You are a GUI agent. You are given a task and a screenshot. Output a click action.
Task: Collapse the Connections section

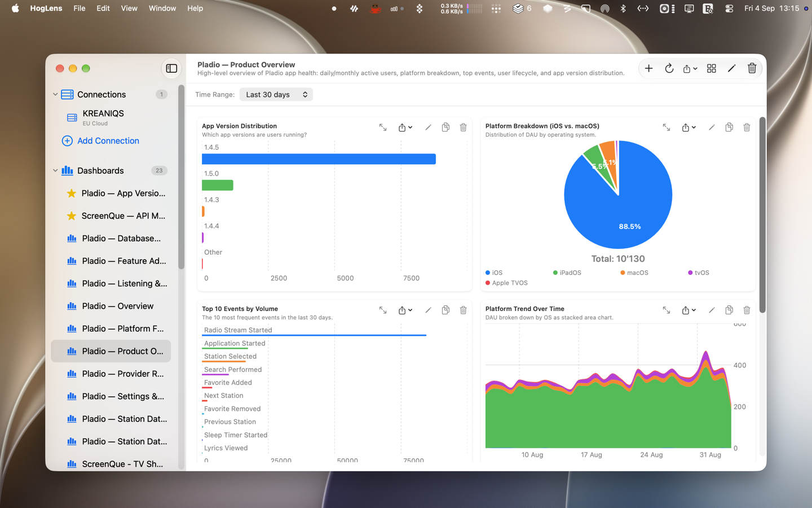(55, 94)
